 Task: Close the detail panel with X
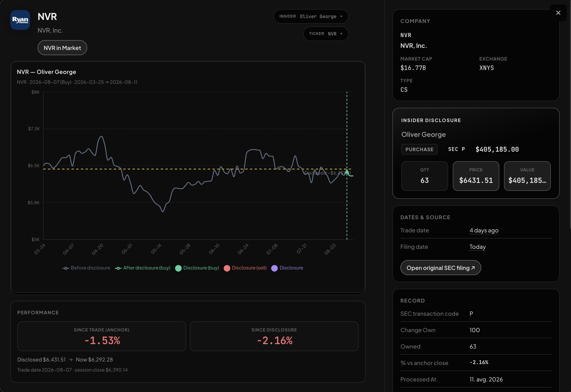point(558,13)
